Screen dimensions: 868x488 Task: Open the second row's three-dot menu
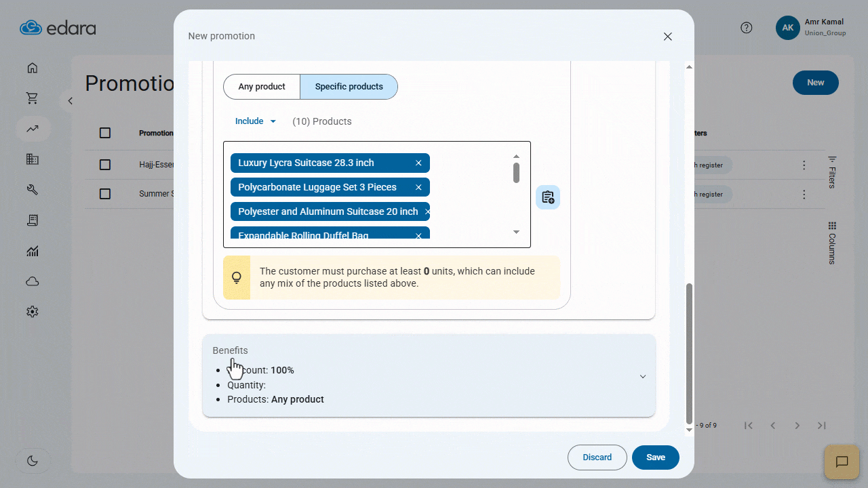tap(804, 195)
